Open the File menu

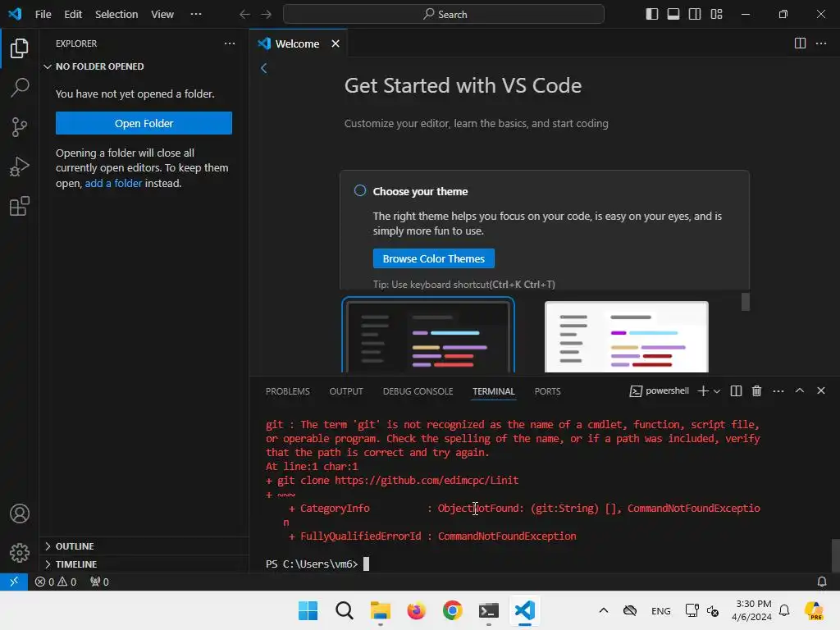(x=43, y=15)
